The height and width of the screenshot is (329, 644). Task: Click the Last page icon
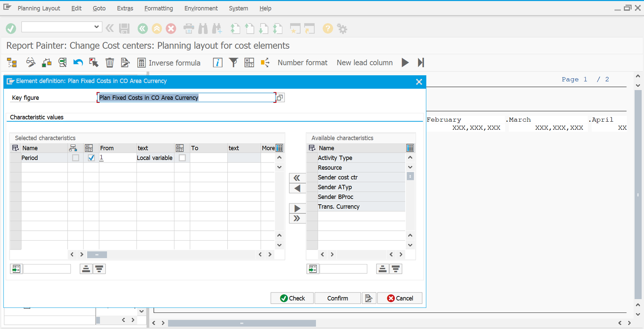[x=278, y=28]
